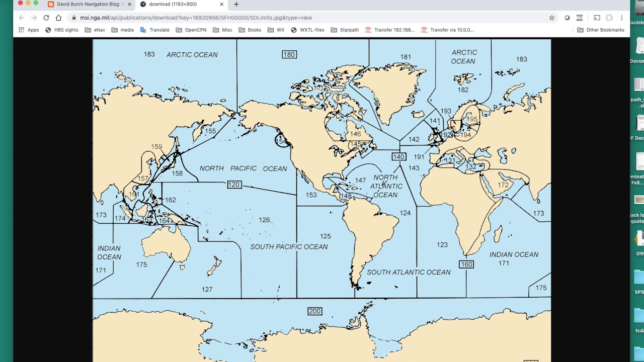Viewport: 644px width, 362px height.
Task: Click subregion number 147 on the map
Action: 360,180
